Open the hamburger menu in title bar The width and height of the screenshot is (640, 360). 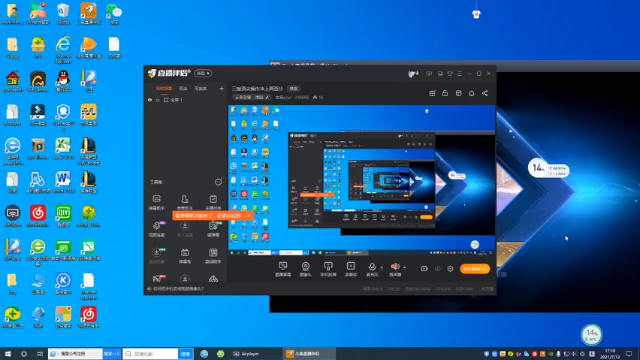[x=460, y=73]
